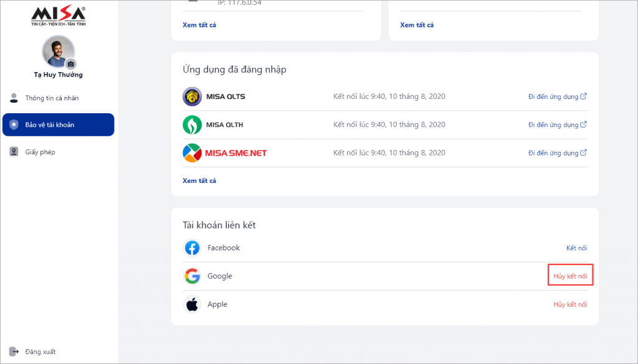Click the MISA QLTH green flame icon

pyautogui.click(x=192, y=124)
